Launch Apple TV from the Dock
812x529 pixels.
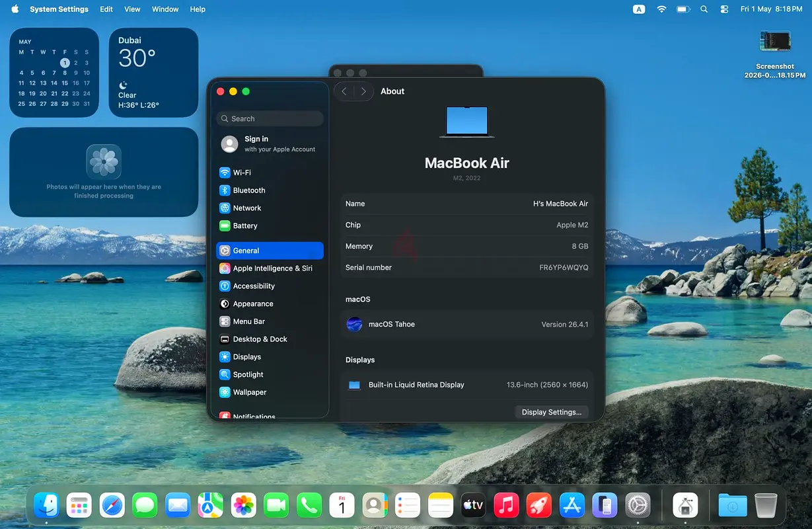click(x=473, y=506)
